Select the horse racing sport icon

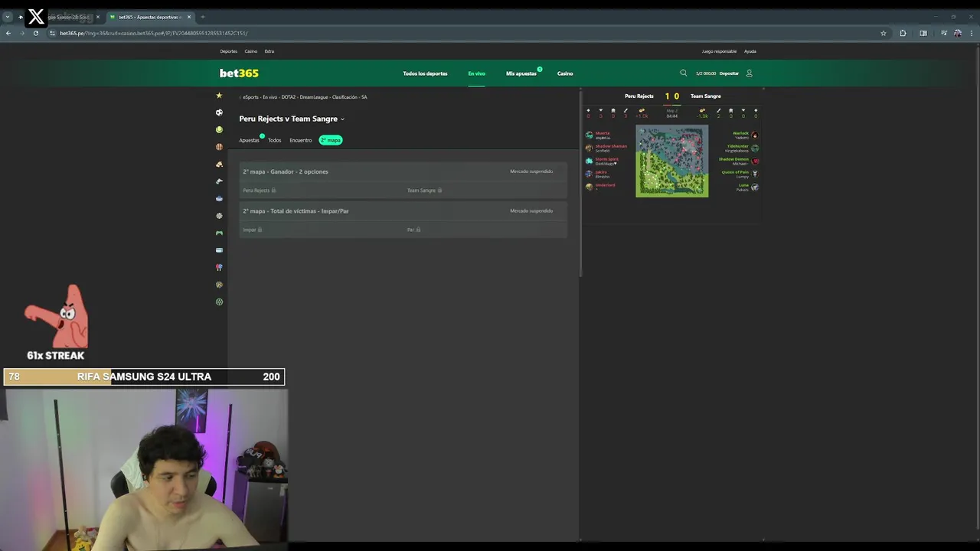(219, 164)
